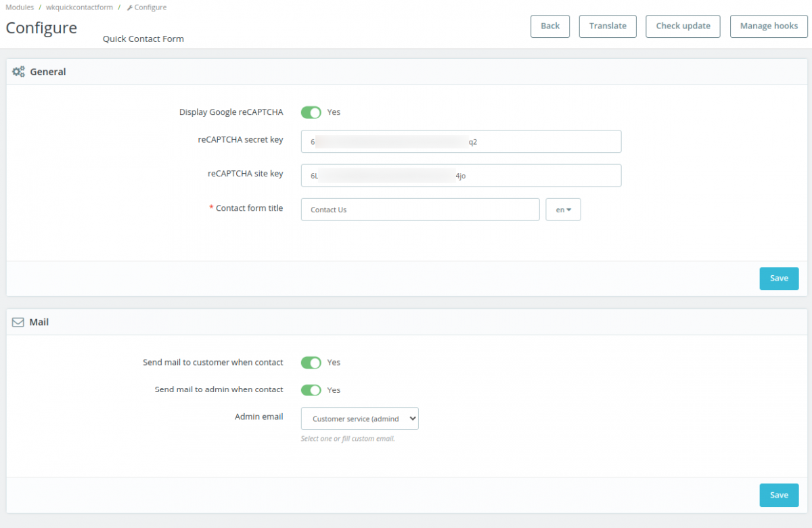Open Manage hooks
This screenshot has width=812, height=528.
pyautogui.click(x=769, y=26)
